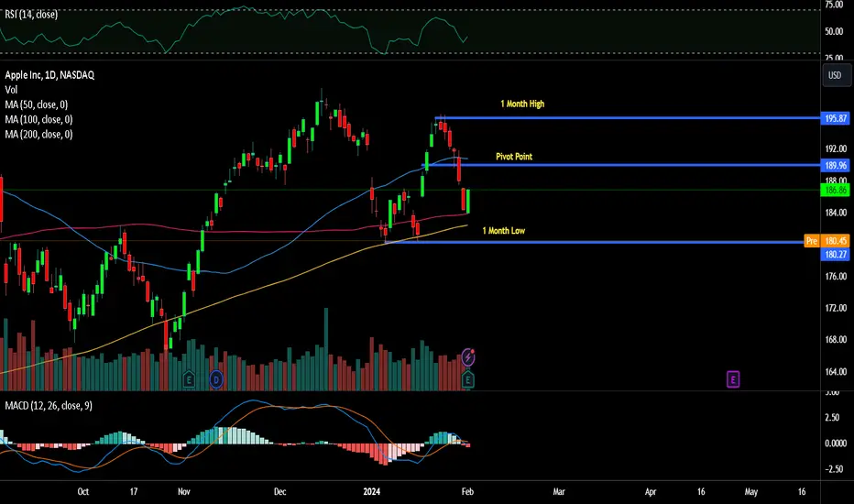
Task: Click the 180.27 price label
Action: [x=836, y=255]
